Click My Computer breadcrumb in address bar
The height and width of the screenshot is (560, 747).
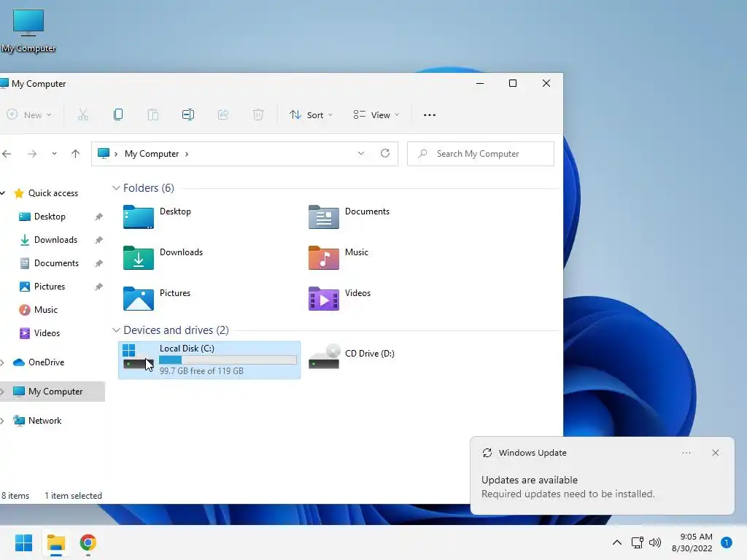[152, 154]
